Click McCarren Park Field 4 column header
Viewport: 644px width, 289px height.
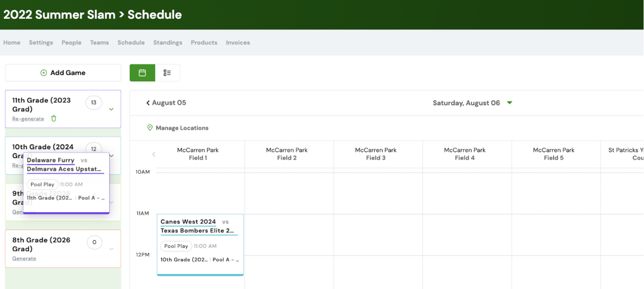465,154
